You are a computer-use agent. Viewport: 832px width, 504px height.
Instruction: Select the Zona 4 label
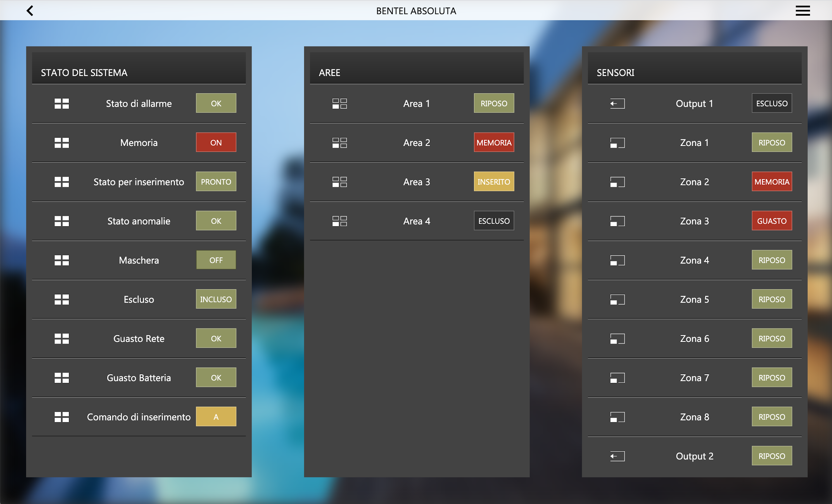coord(694,260)
